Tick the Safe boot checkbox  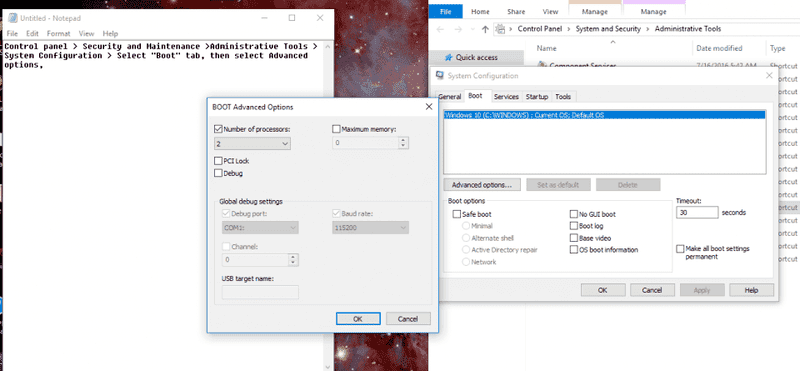point(457,214)
